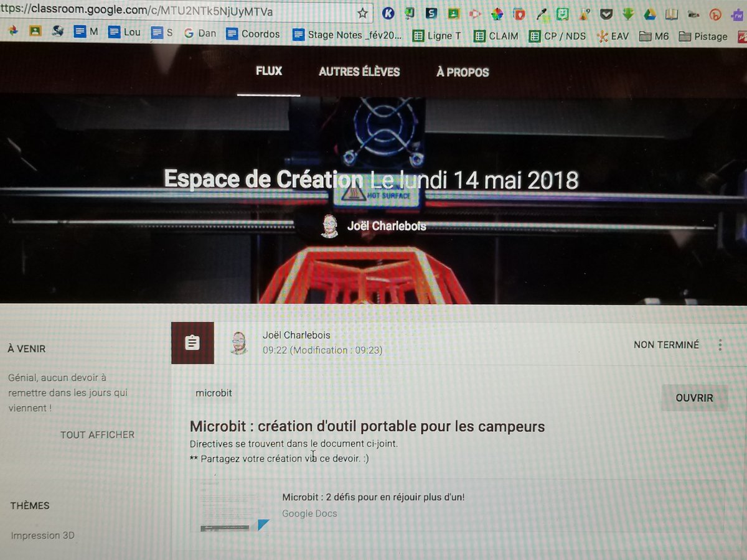Click the NON TERMINÉ status label
The height and width of the screenshot is (560, 747).
click(x=666, y=345)
